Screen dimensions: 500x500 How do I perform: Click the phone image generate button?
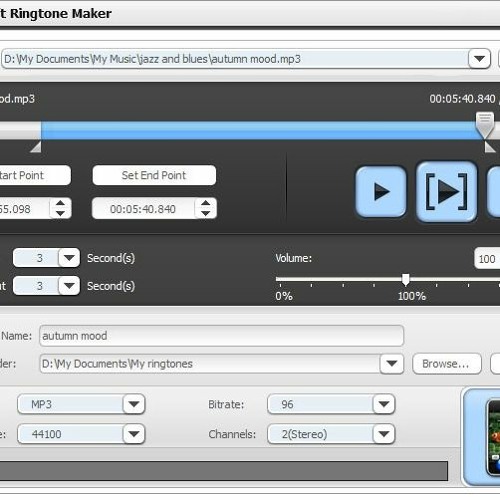point(482,437)
